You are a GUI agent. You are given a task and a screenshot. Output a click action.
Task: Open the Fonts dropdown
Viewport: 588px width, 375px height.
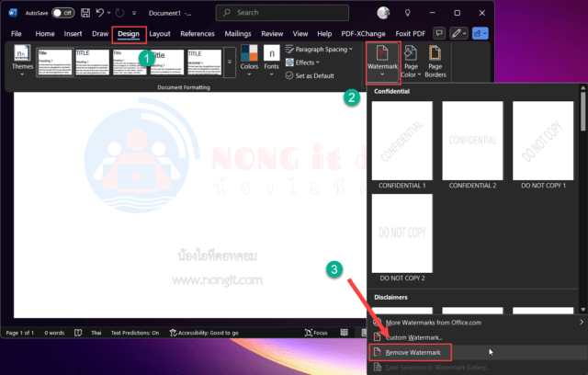click(x=272, y=61)
